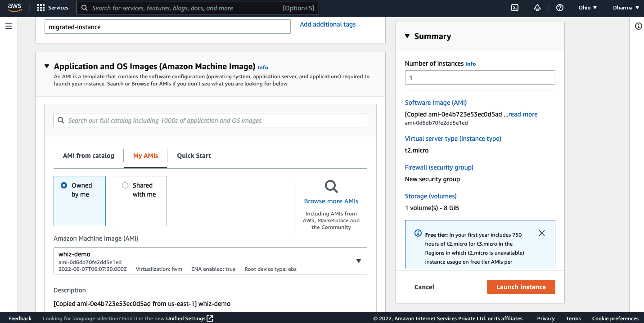Viewport: 644px width, 323px height.
Task: Open the Privacy footer link
Action: (x=546, y=319)
